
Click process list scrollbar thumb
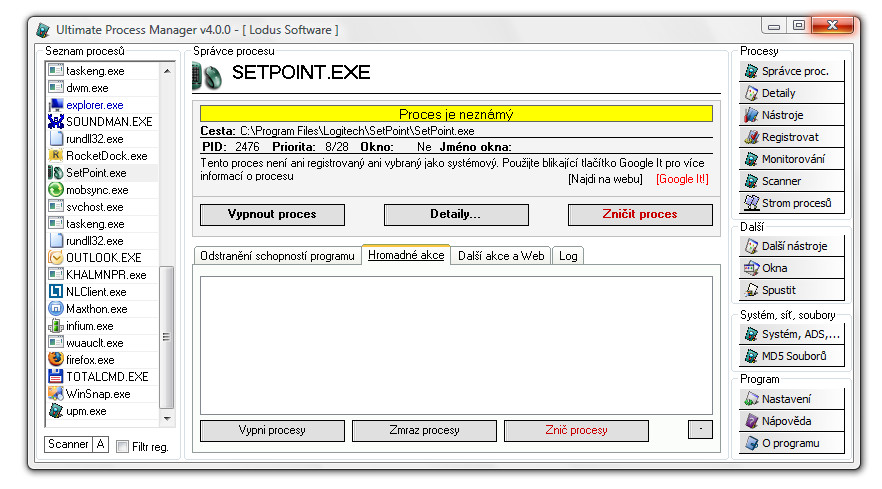pyautogui.click(x=166, y=337)
